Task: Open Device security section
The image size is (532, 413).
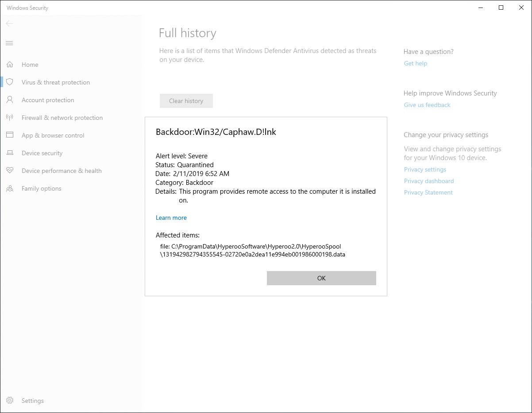Action: point(42,153)
